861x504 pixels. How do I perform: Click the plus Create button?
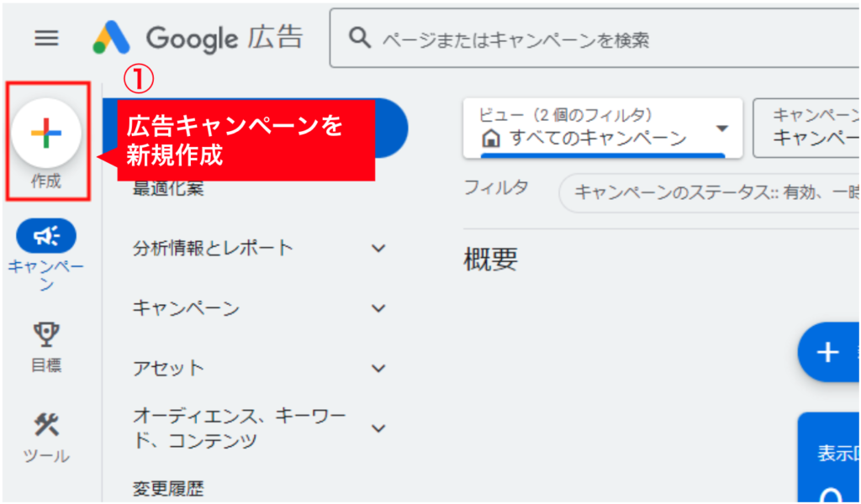(x=46, y=134)
